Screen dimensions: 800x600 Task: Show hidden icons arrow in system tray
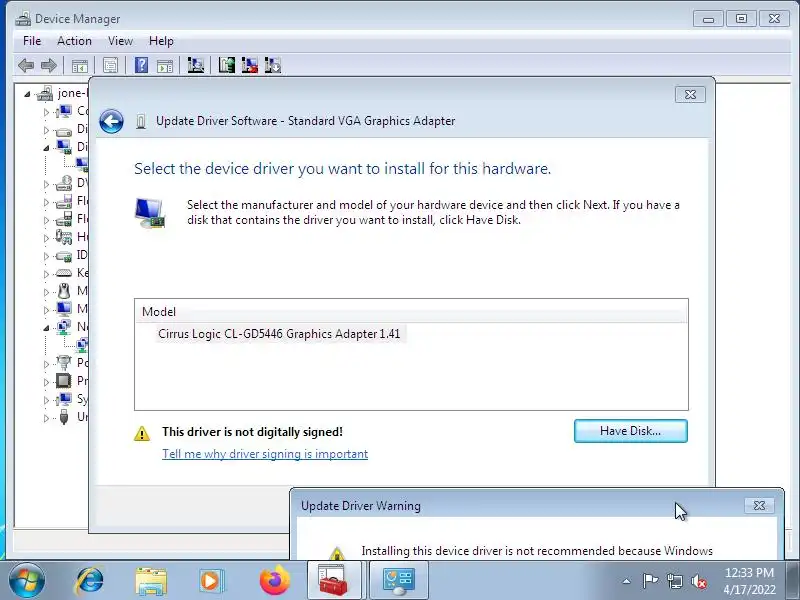[x=627, y=581]
